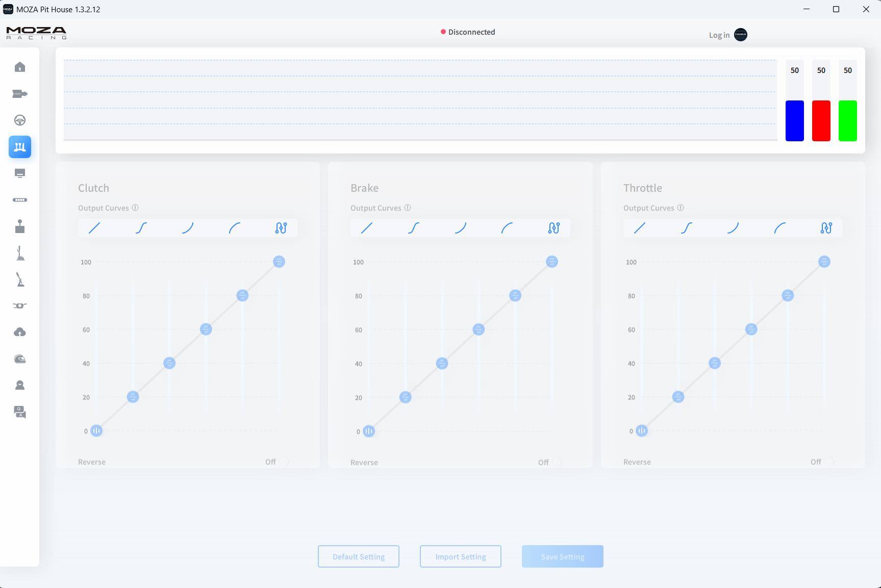This screenshot has height=588, width=881.
Task: Click the Clutch curve handle at 60
Action: [206, 329]
